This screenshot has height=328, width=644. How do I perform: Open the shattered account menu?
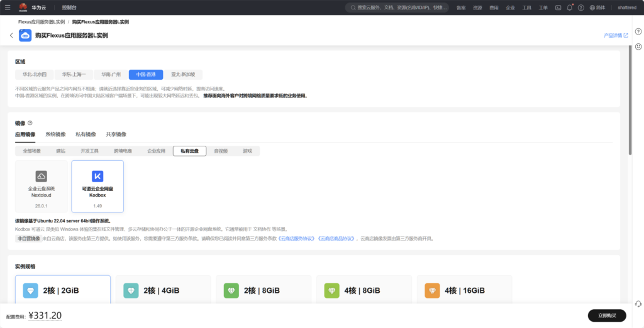(x=626, y=8)
